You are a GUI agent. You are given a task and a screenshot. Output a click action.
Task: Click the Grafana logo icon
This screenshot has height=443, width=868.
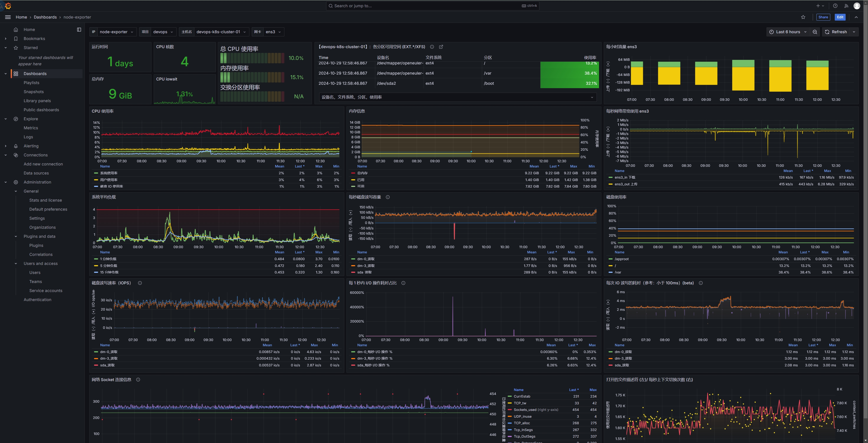click(x=8, y=6)
